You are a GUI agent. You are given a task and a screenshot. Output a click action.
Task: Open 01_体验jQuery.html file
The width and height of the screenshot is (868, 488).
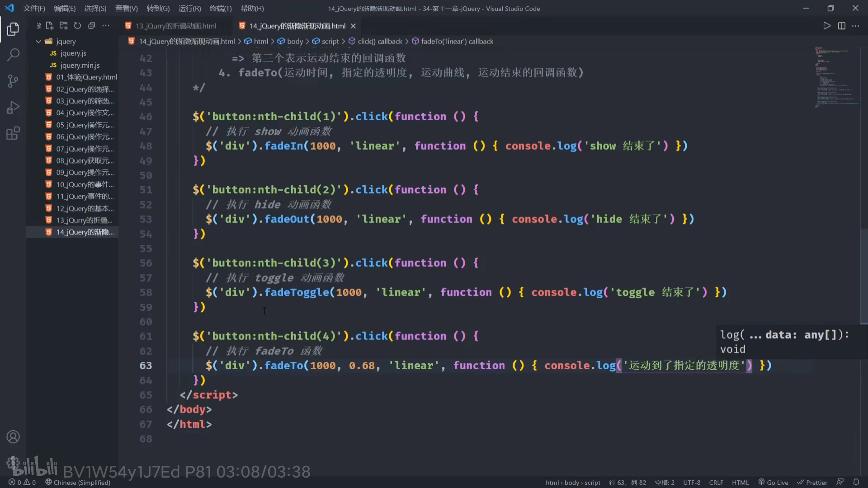[x=86, y=77]
